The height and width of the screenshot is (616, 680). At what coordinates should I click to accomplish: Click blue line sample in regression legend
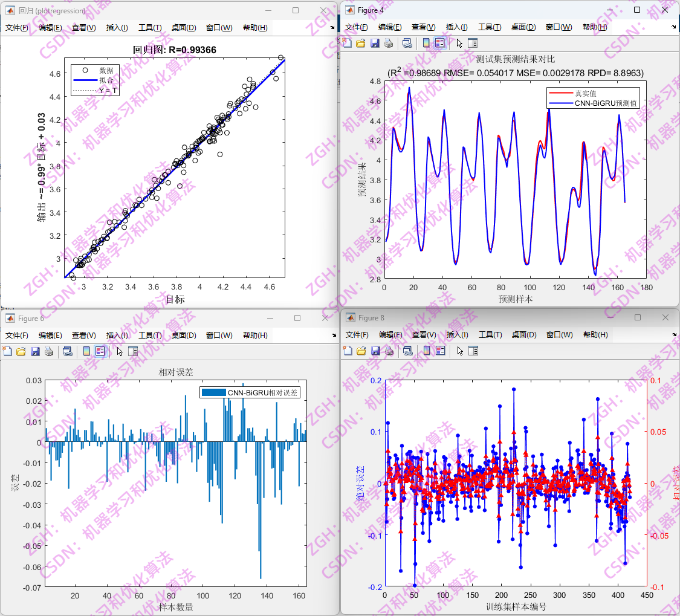tap(85, 80)
